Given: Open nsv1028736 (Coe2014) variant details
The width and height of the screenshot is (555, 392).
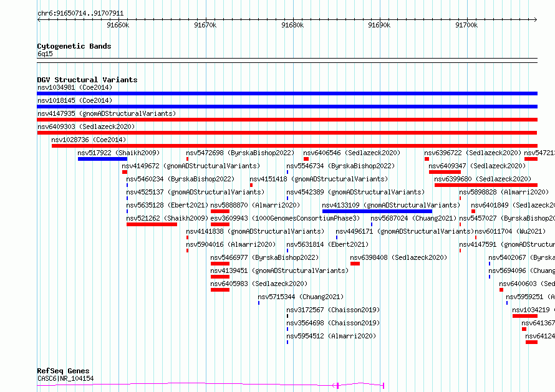Looking at the screenshot, I should pos(89,140).
